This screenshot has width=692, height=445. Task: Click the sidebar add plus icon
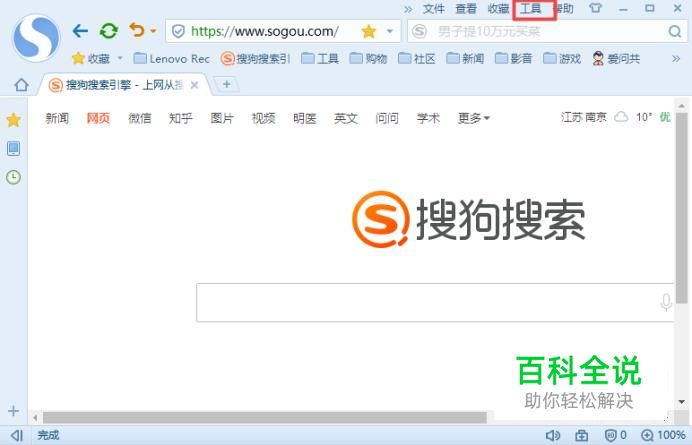13,411
